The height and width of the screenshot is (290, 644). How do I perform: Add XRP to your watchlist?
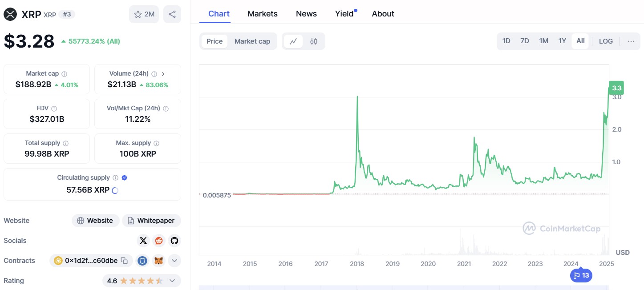[144, 14]
